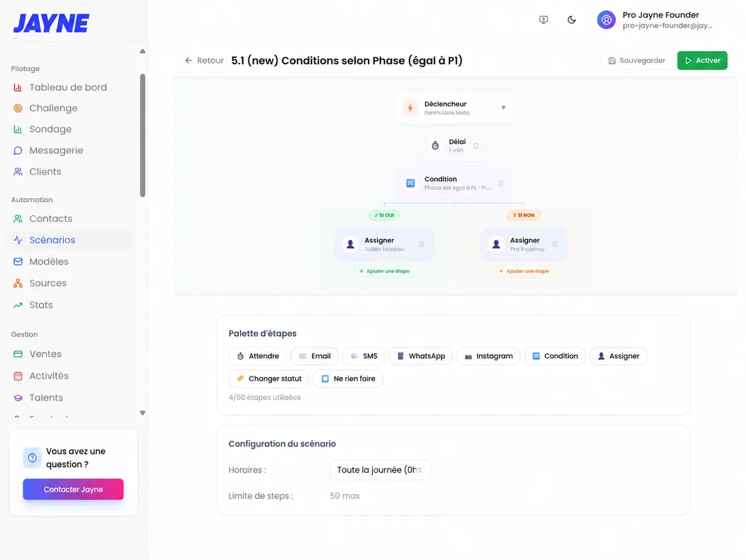Delete the Délai step via trash icon
This screenshot has width=746, height=560.
476,145
